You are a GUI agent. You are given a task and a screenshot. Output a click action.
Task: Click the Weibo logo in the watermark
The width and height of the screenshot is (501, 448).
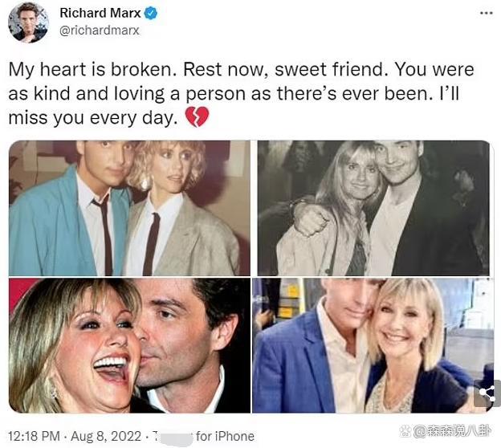coord(405,432)
